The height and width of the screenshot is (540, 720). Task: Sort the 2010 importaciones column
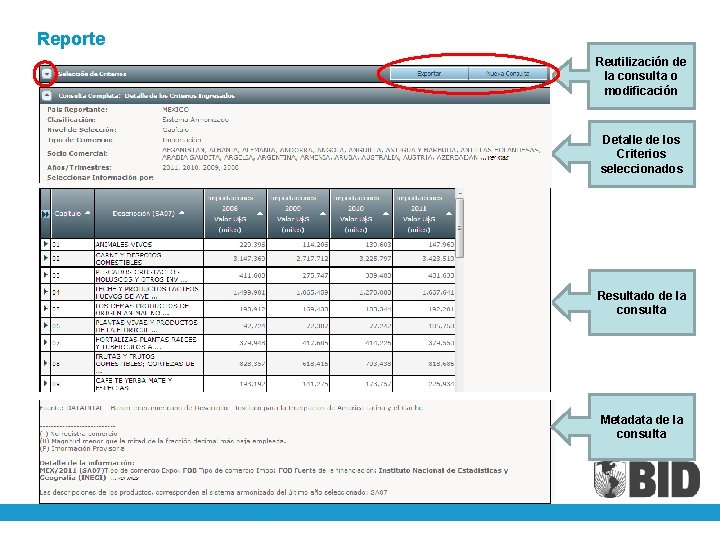click(386, 214)
